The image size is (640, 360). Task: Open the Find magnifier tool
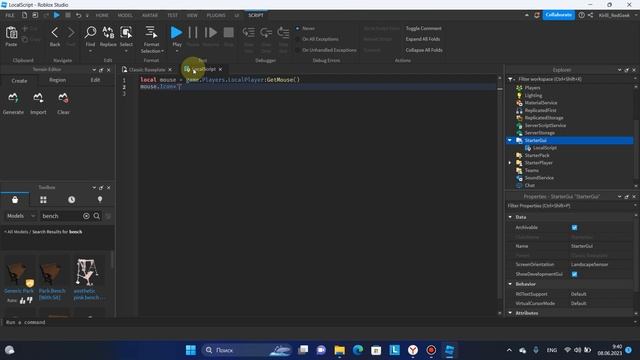(90, 32)
